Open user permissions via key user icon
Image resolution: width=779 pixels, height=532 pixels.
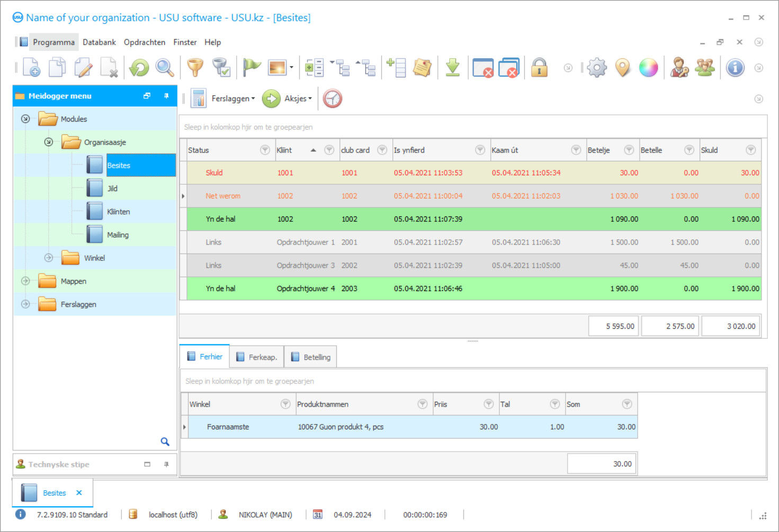(679, 67)
